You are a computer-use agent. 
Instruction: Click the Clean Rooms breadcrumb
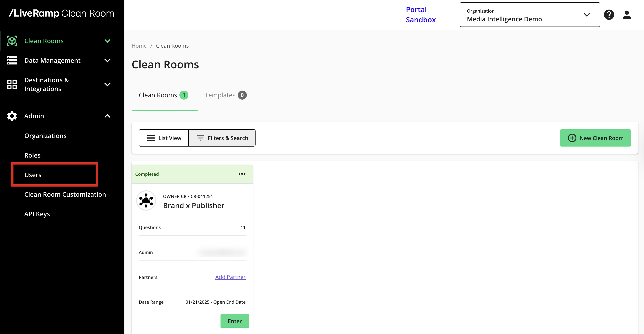pos(172,46)
